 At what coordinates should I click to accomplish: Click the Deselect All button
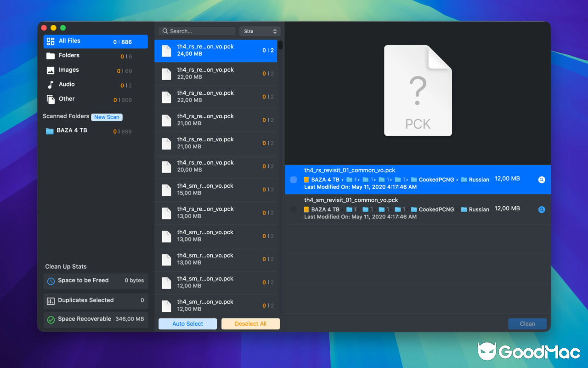250,323
